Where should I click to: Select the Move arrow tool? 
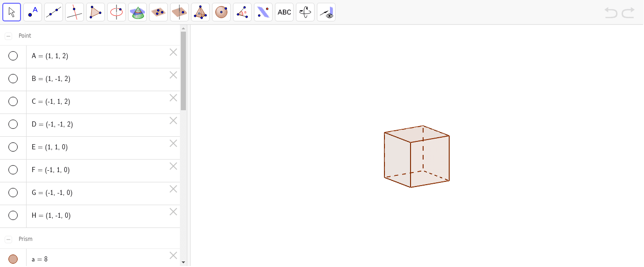pyautogui.click(x=12, y=12)
